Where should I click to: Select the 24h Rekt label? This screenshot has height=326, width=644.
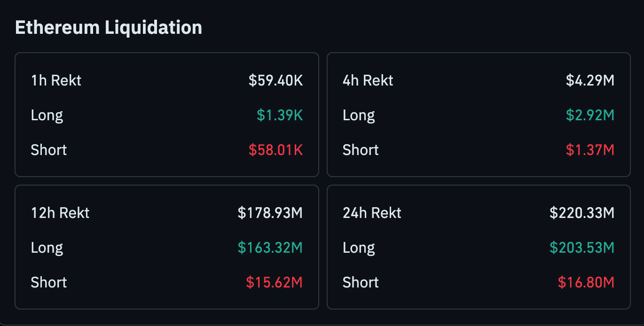[x=372, y=213]
